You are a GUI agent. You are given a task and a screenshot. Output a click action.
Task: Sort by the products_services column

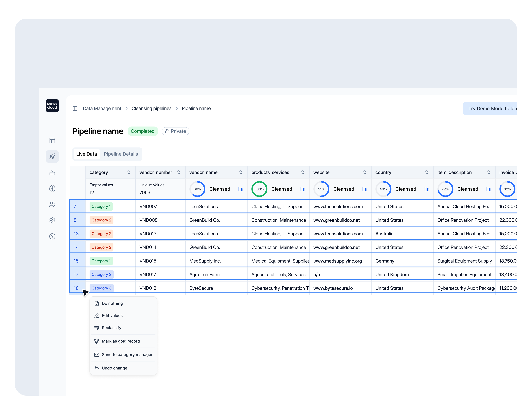[303, 172]
